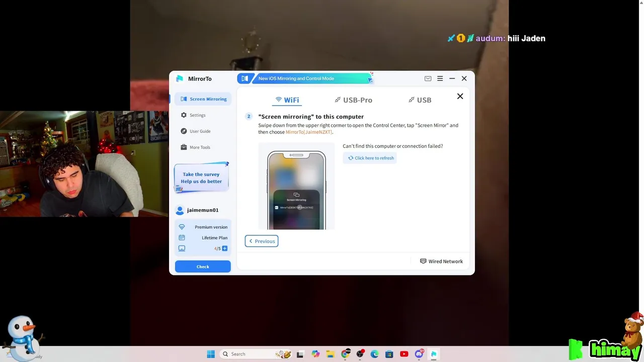The image size is (644, 362).
Task: Open Discord from the taskbar
Action: click(x=419, y=354)
